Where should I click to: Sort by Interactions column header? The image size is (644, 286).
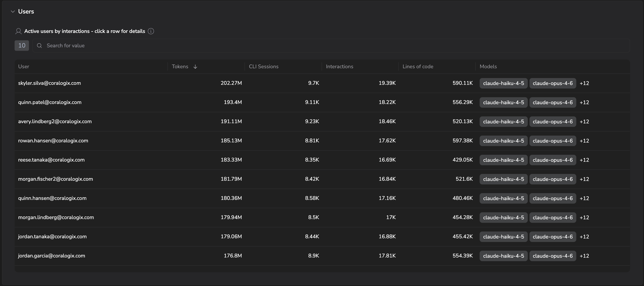pos(339,66)
